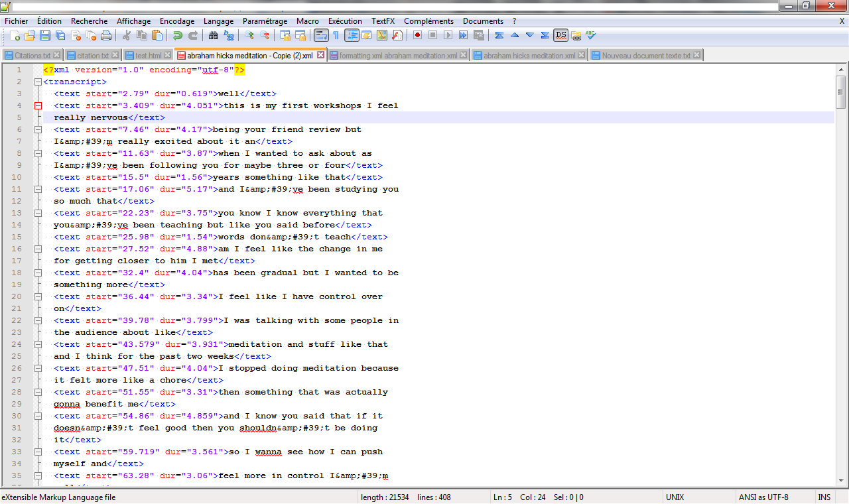Close the Citations.txt tab
This screenshot has width=849, height=504.
[56, 54]
